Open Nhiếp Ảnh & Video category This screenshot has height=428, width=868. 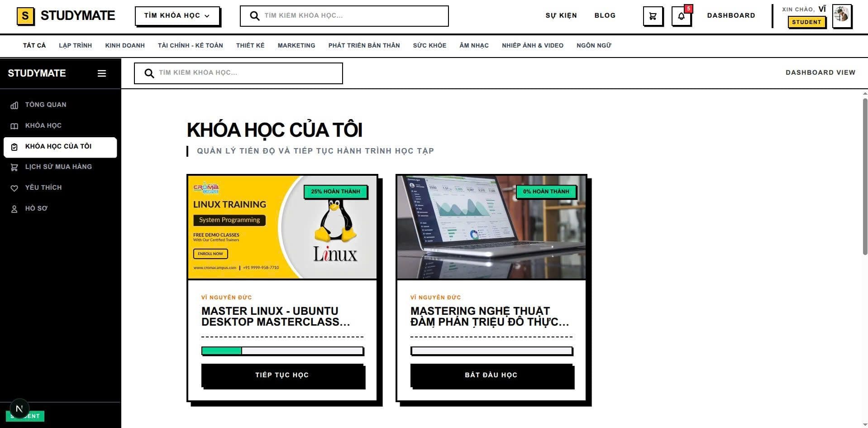[533, 45]
